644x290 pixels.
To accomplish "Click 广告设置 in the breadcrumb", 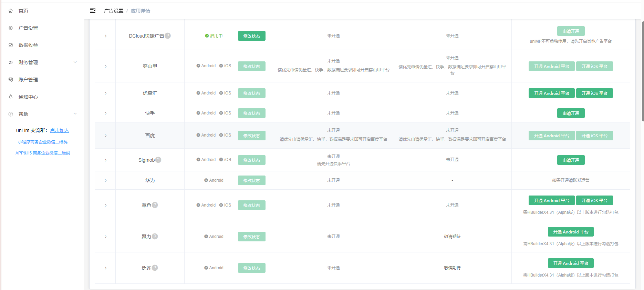I will (114, 11).
